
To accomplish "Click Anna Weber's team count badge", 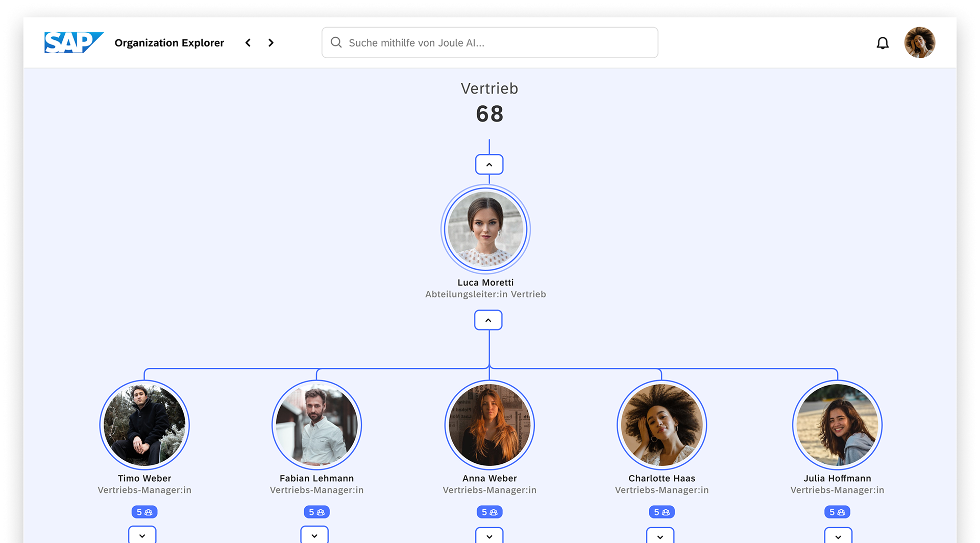I will coord(489,512).
